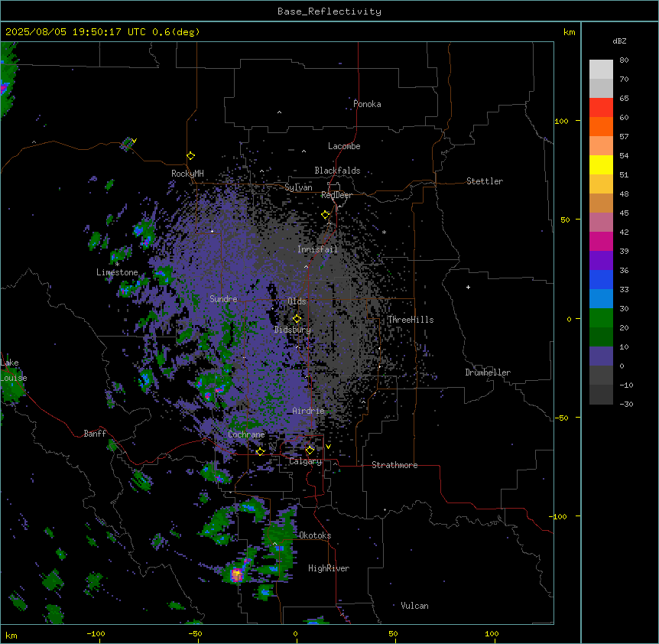Click the yellow diamond marker above Calgary
The width and height of the screenshot is (659, 644).
(x=310, y=450)
